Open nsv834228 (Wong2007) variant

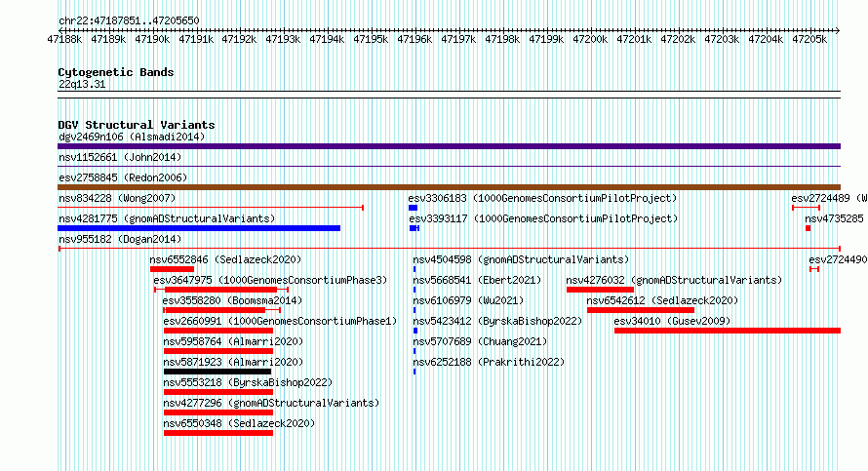[x=117, y=198]
